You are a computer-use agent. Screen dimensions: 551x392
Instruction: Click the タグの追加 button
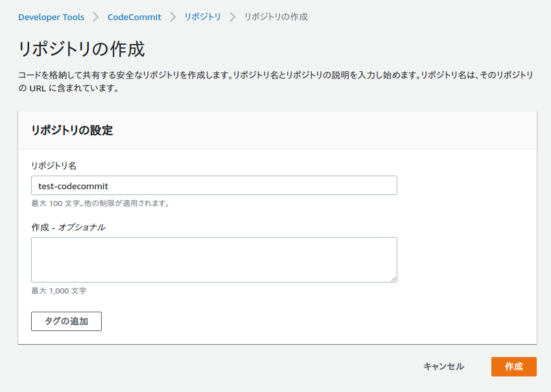66,321
